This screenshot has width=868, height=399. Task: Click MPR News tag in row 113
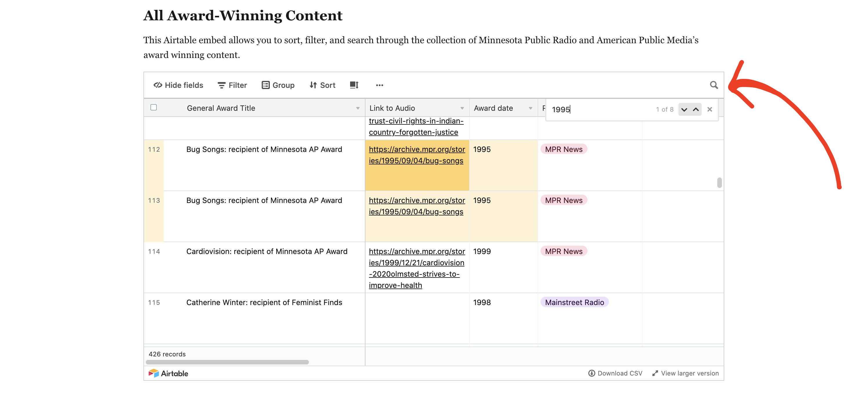click(x=564, y=200)
